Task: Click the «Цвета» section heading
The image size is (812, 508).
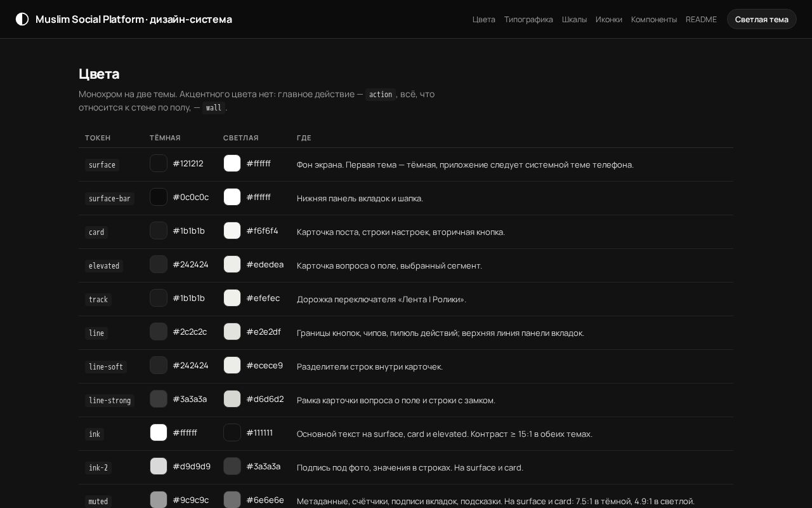Action: 99,74
